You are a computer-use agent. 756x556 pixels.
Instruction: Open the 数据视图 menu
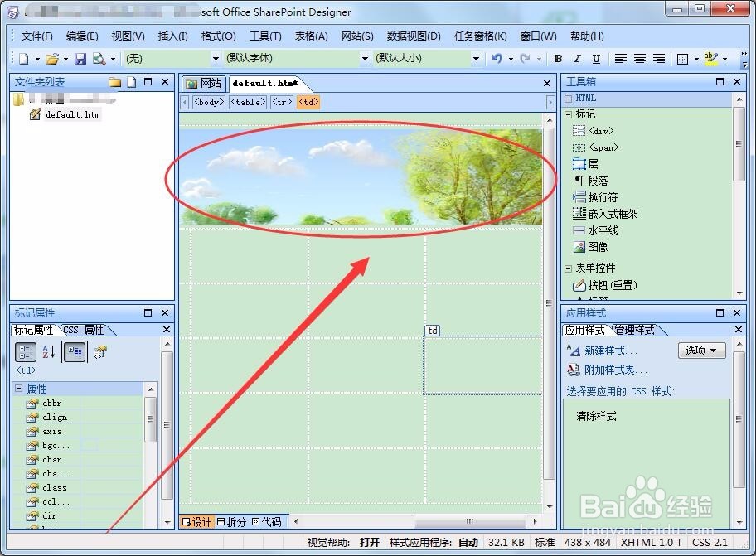click(x=414, y=36)
